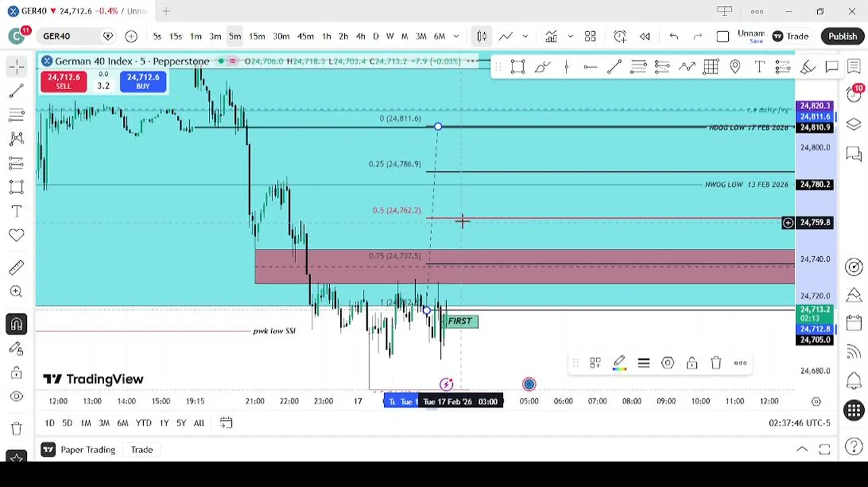Set date range to YTD
The height and width of the screenshot is (487, 868).
click(x=143, y=423)
